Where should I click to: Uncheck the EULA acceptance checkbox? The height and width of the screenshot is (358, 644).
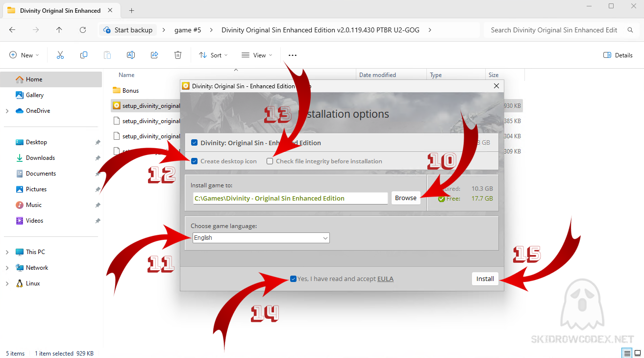pos(293,279)
